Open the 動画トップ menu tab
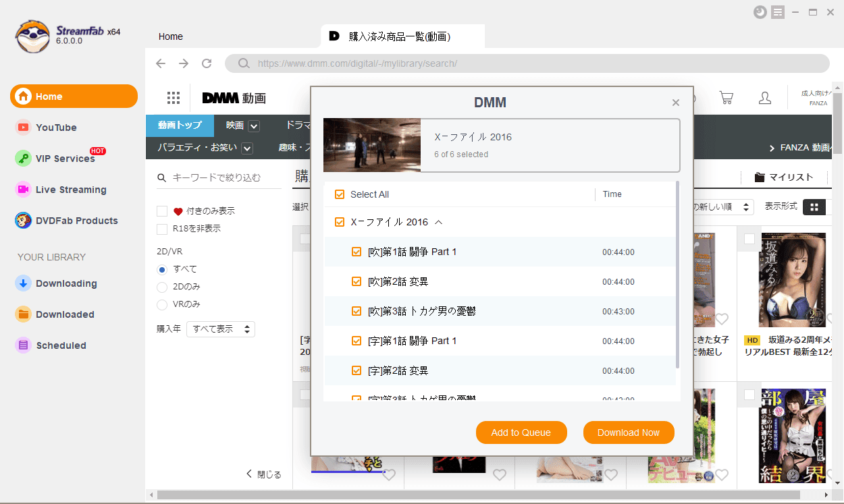844x504 pixels. pos(180,125)
